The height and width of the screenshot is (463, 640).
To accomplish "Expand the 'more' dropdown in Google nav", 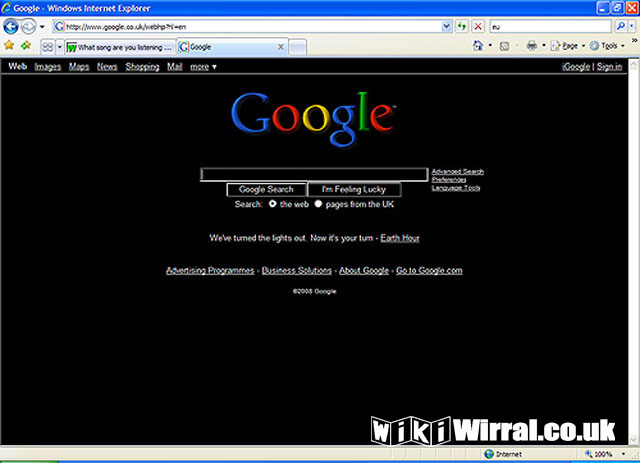I will coord(203,67).
